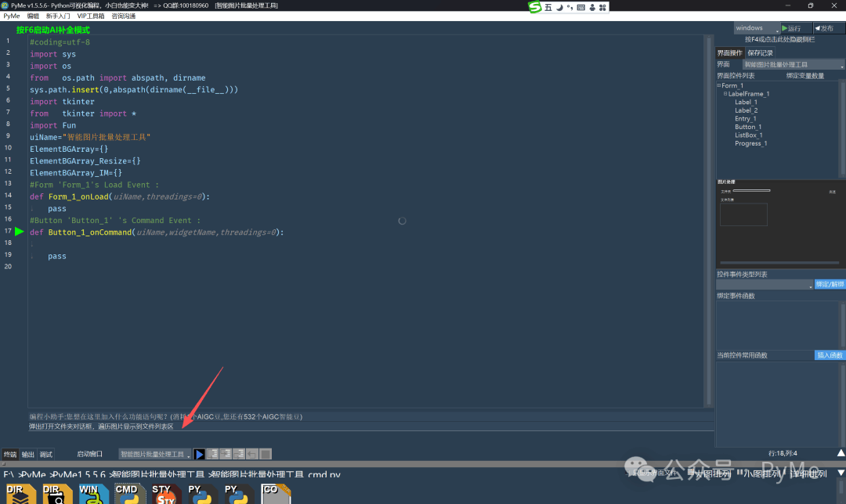Open the WIN Python file icon
Viewport: 846px width, 504px height.
pyautogui.click(x=90, y=493)
